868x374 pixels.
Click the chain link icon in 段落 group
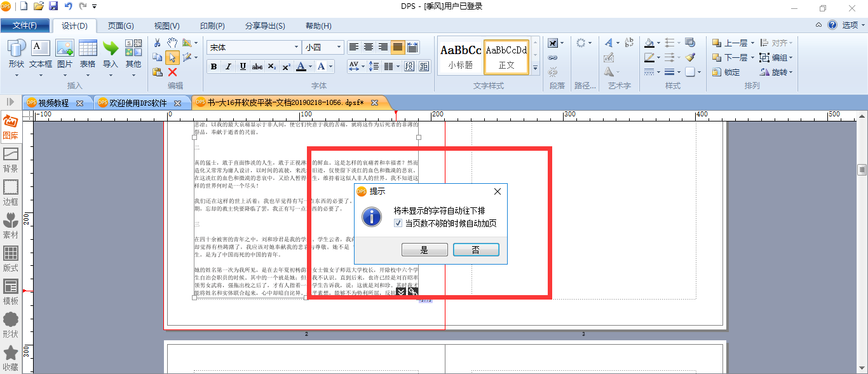point(553,57)
